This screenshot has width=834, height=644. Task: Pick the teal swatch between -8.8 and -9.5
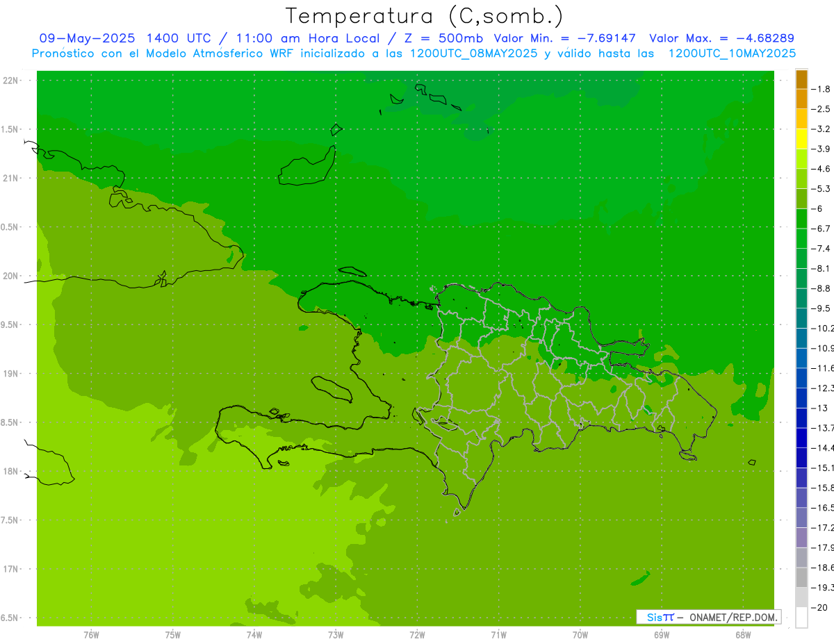pyautogui.click(x=801, y=298)
